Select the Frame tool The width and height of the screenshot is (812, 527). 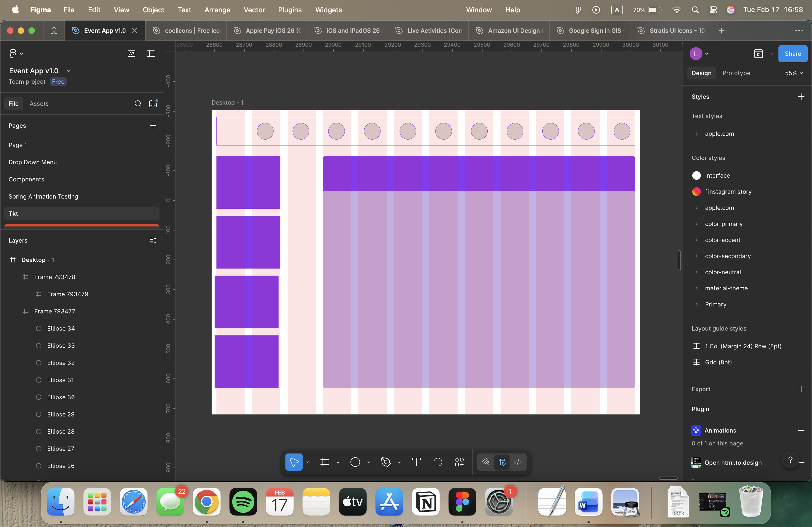point(324,462)
